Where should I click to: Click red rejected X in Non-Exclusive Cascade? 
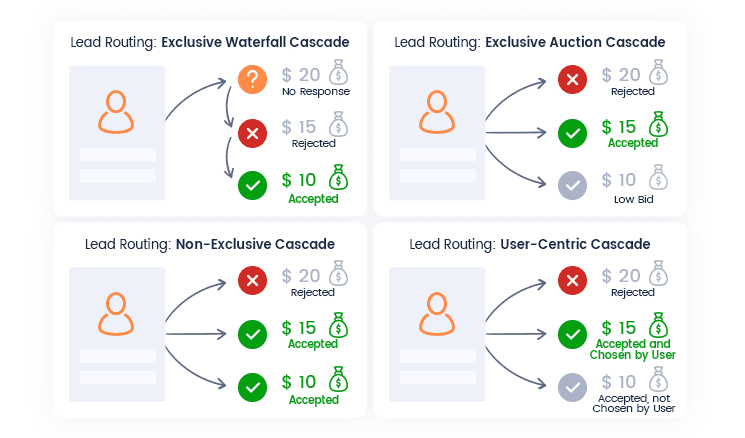click(x=252, y=281)
